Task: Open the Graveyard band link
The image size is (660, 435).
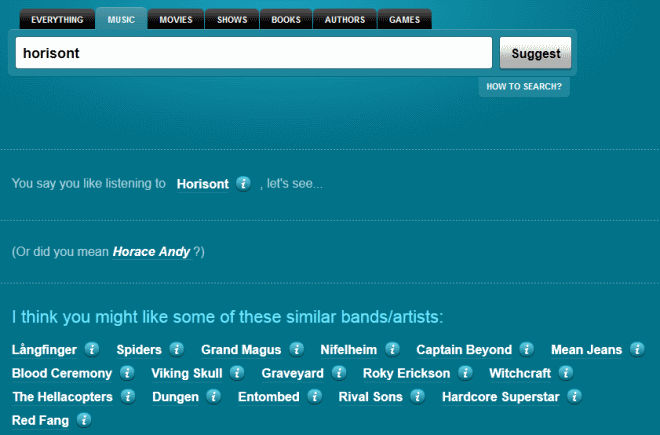Action: click(293, 373)
